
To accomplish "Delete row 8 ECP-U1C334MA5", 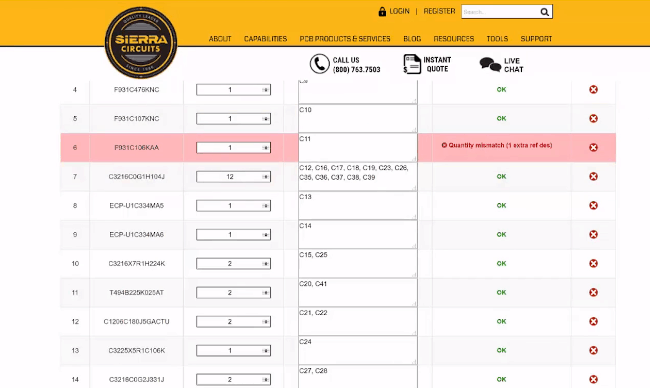I will (x=593, y=206).
